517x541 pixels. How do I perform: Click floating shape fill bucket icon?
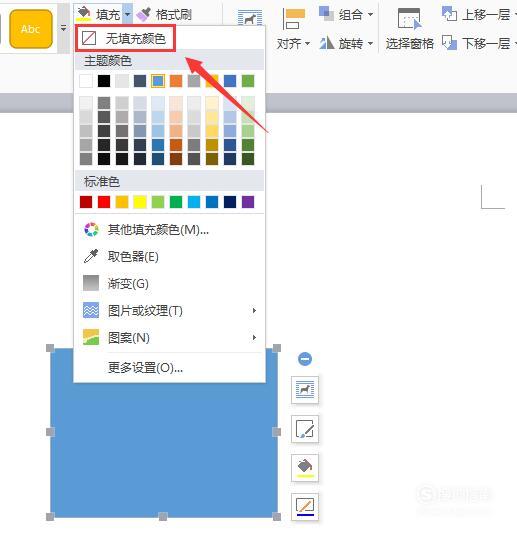click(305, 468)
